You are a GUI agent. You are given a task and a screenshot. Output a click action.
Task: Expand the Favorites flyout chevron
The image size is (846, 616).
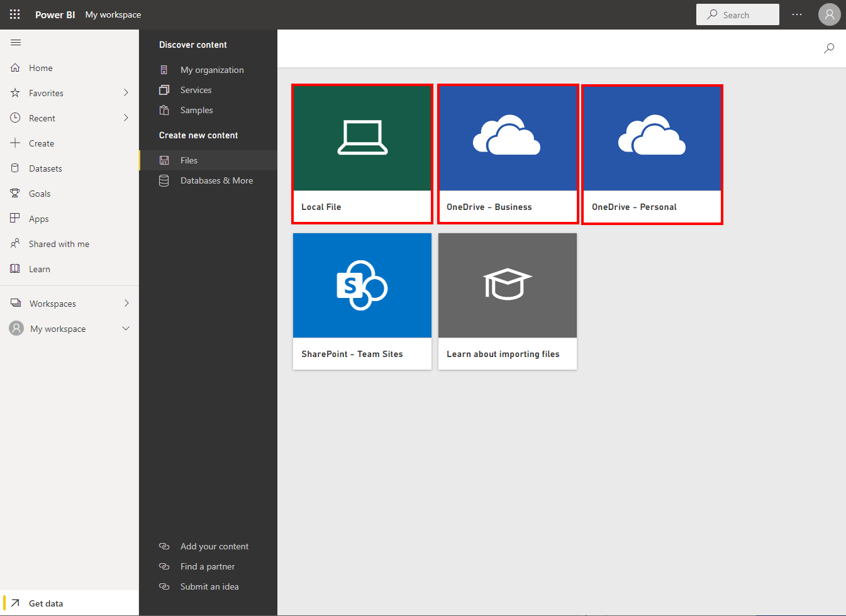pos(126,93)
